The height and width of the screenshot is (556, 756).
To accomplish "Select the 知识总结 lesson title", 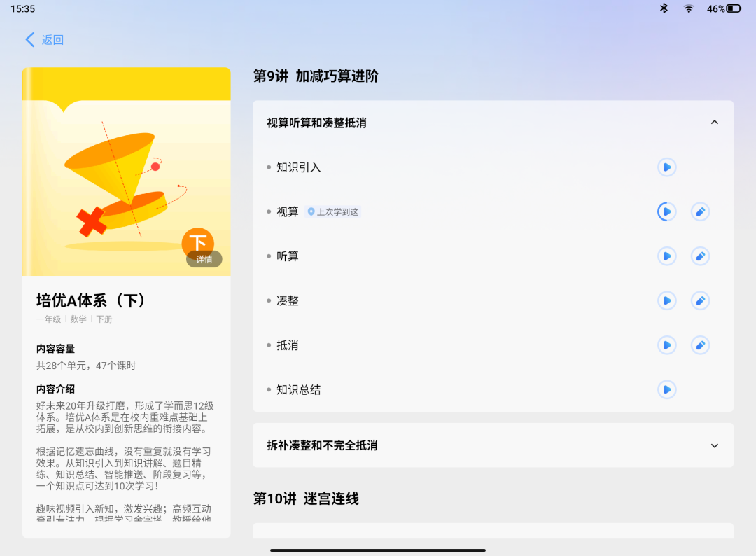I will [x=298, y=389].
